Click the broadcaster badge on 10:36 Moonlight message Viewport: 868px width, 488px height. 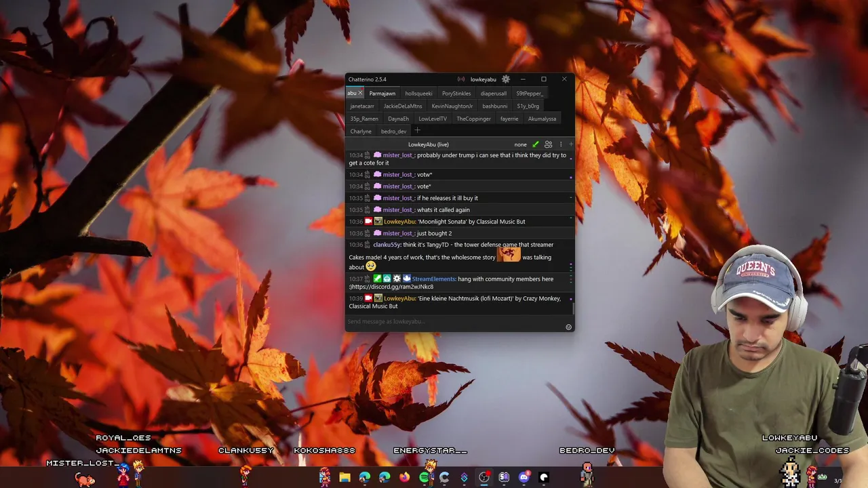[369, 222]
